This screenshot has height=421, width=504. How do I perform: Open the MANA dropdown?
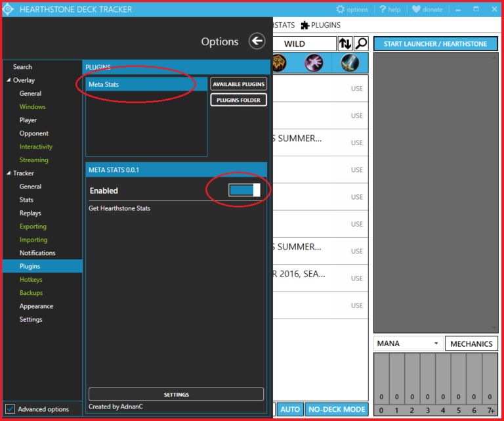click(x=408, y=343)
